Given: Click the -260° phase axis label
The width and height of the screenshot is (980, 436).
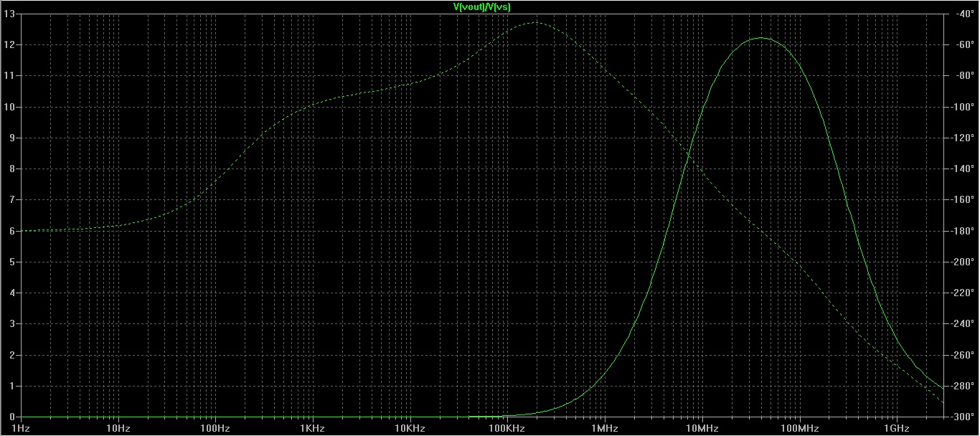Looking at the screenshot, I should [962, 355].
